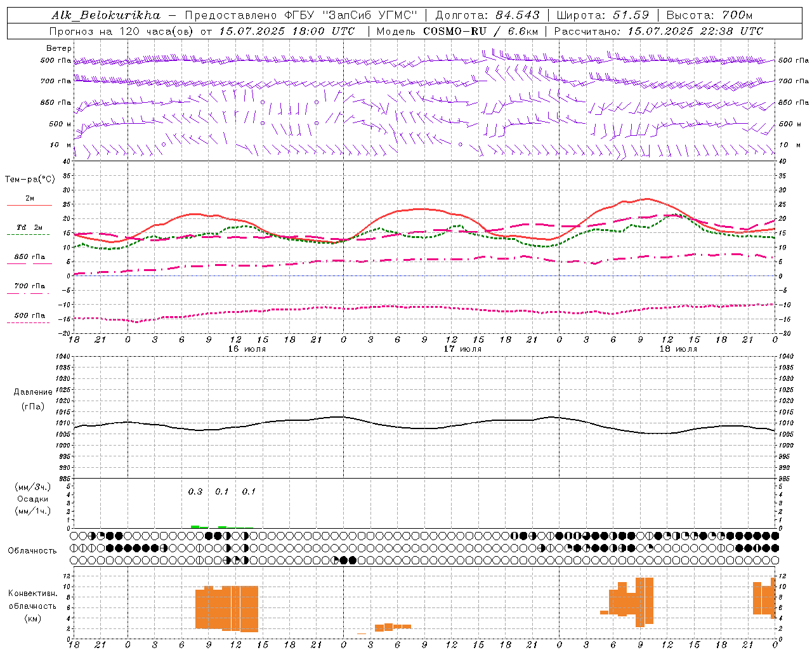Click the Рассчитано: 15.07.2025 22:38 UTC timestamp
The image size is (812, 650).
[658, 31]
